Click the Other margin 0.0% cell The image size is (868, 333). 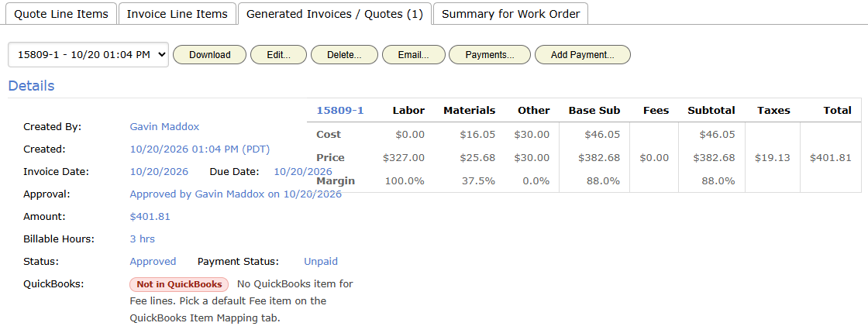pos(536,181)
